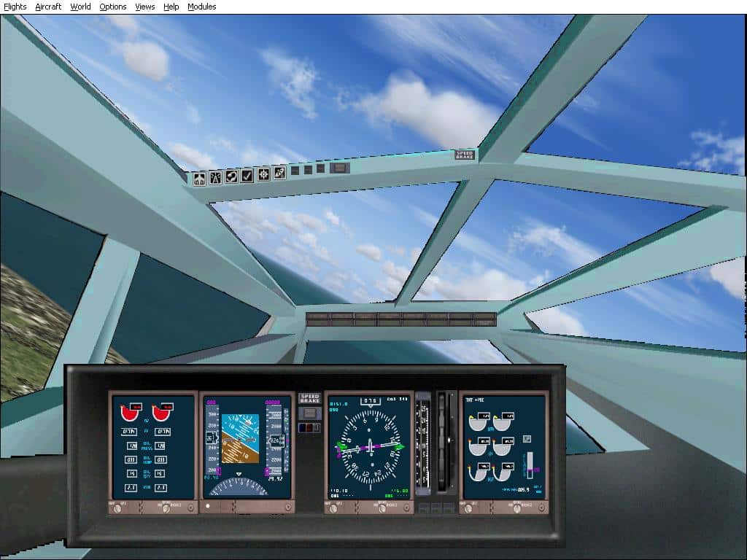Viewport: 747px width, 560px height.
Task: Open the Modules menu
Action: pos(201,7)
